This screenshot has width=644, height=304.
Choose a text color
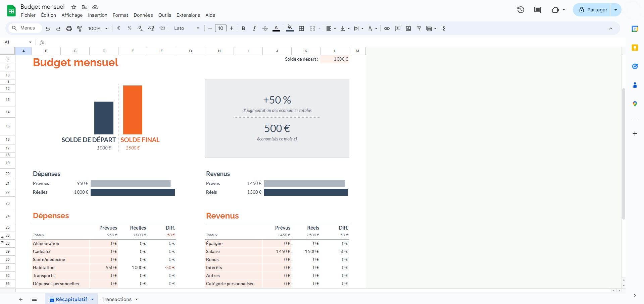pyautogui.click(x=276, y=28)
